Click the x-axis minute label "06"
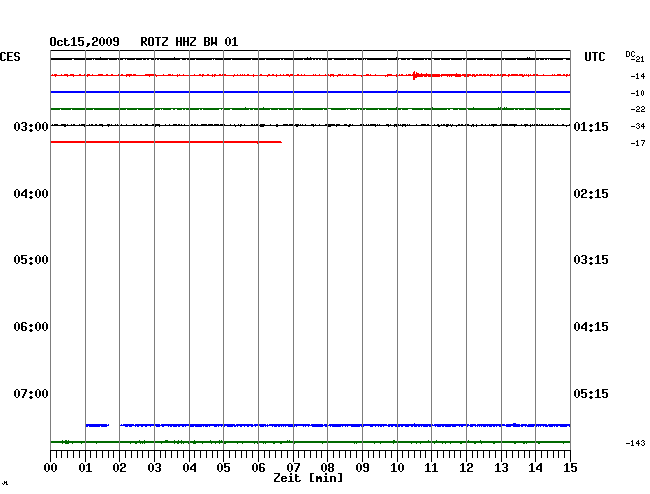Image resolution: width=650 pixels, height=494 pixels. tap(258, 468)
